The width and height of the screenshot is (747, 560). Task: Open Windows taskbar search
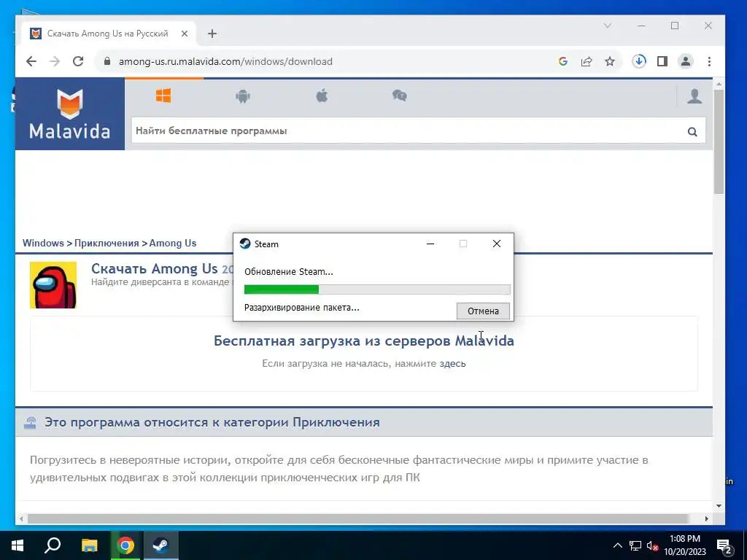tap(53, 545)
